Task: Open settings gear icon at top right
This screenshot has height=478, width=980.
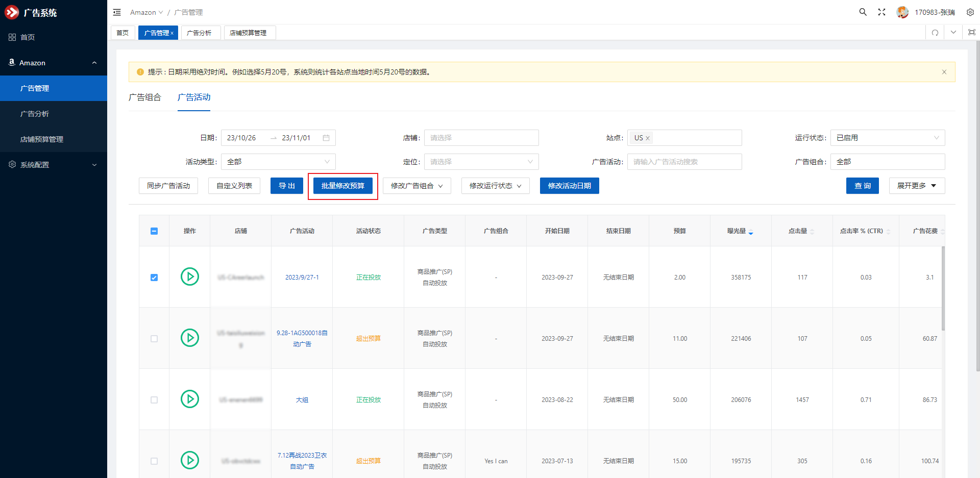Action: click(970, 12)
